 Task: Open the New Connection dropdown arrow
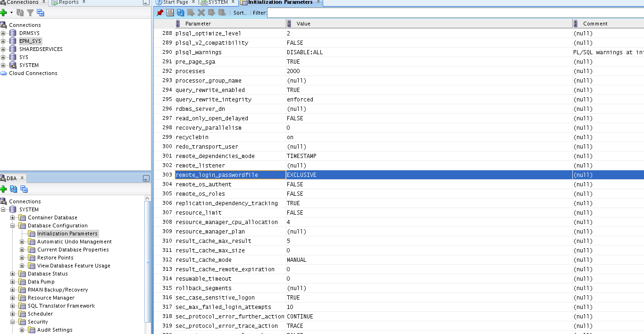[11, 13]
